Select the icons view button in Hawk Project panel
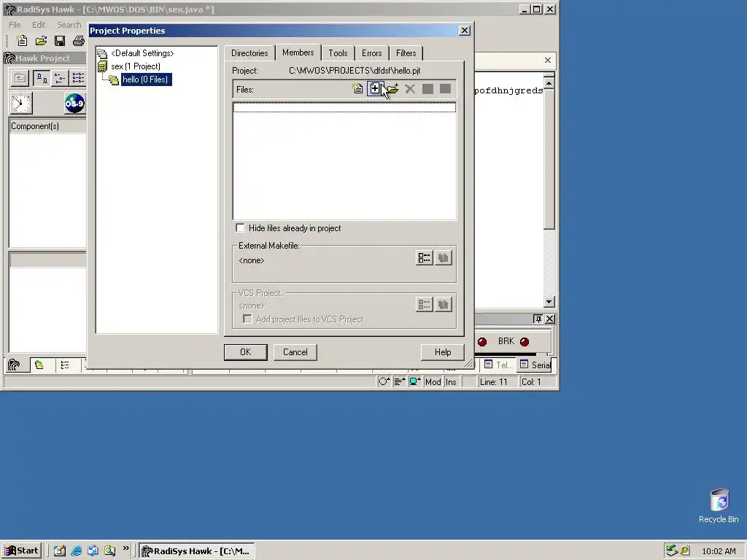Viewport: 747px width, 560px height. pos(42,78)
